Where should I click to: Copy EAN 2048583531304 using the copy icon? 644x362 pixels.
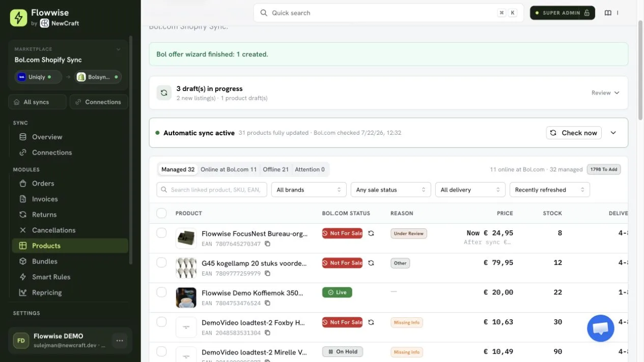pos(267,333)
